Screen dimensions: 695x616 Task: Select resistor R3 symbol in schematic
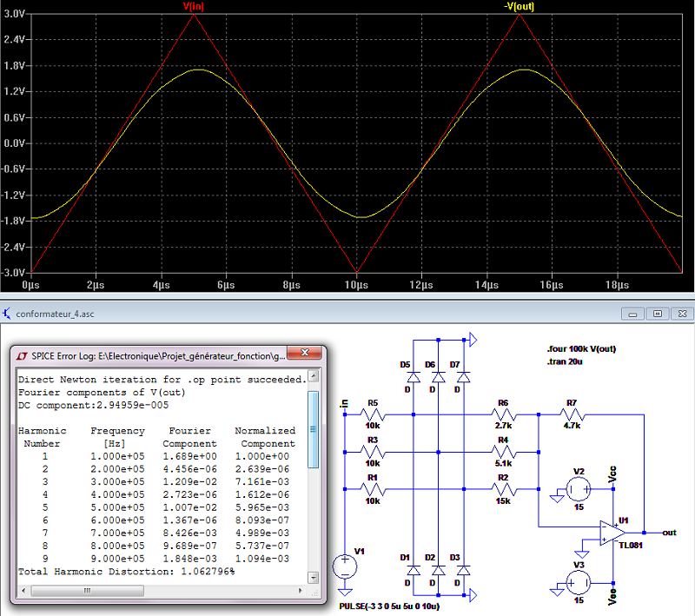click(373, 452)
